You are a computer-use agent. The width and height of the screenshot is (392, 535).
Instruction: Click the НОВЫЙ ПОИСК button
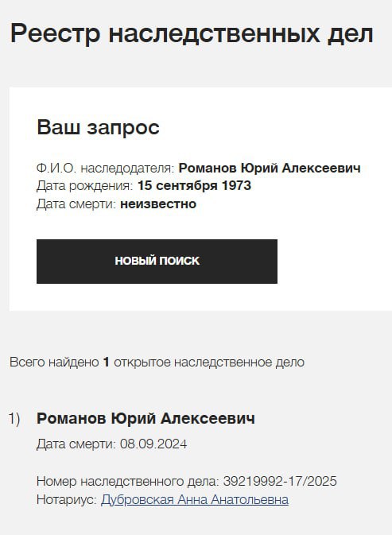[x=157, y=262]
